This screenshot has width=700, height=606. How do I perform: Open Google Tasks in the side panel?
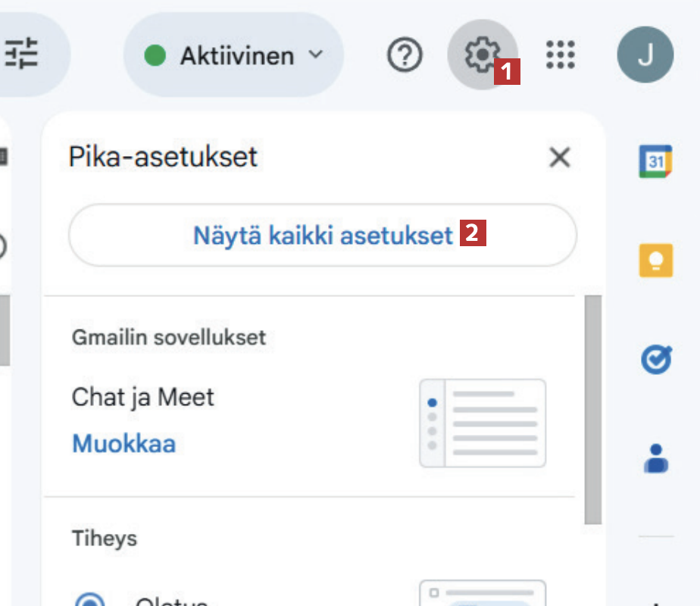pyautogui.click(x=655, y=360)
